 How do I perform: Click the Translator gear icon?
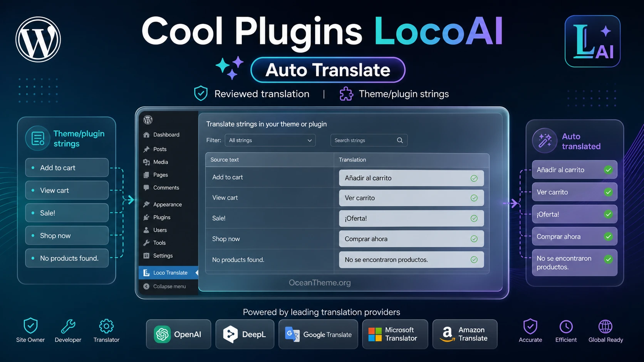coord(106,326)
